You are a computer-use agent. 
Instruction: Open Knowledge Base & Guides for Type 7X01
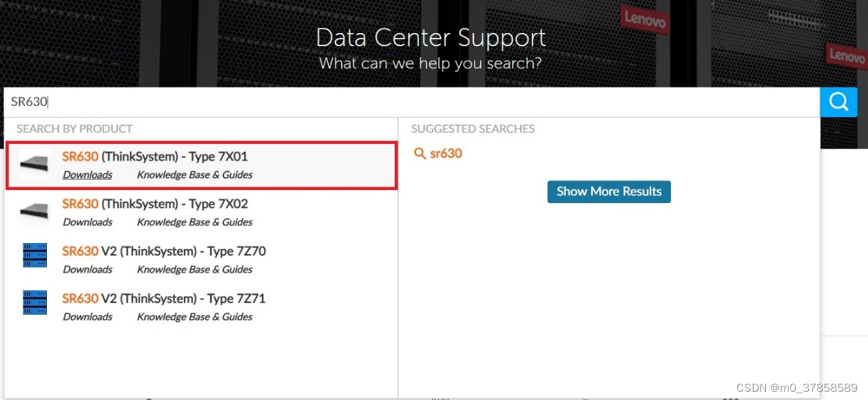point(194,175)
